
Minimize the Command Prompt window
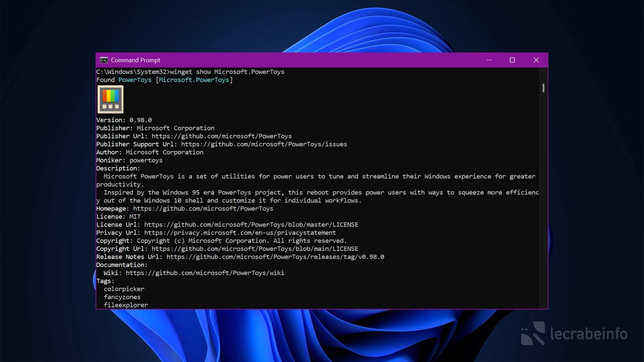pos(489,60)
